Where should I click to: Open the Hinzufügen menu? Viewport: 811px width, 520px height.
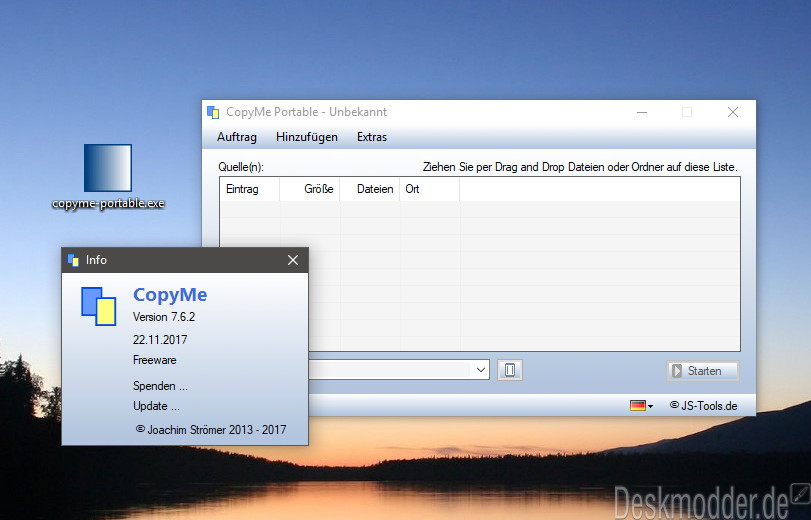point(307,137)
